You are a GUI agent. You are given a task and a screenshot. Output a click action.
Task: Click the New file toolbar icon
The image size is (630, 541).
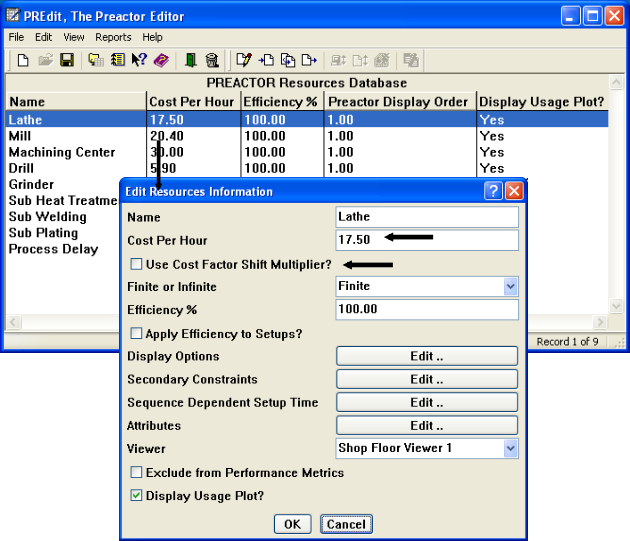point(23,60)
